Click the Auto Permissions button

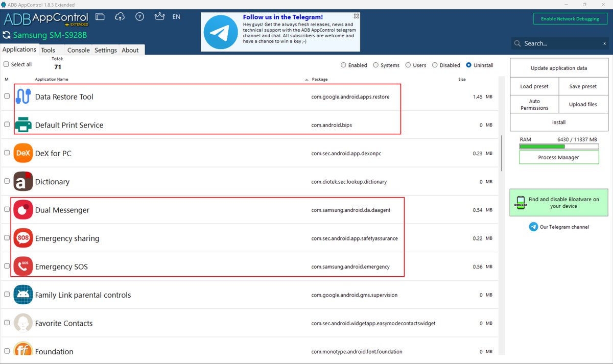534,105
